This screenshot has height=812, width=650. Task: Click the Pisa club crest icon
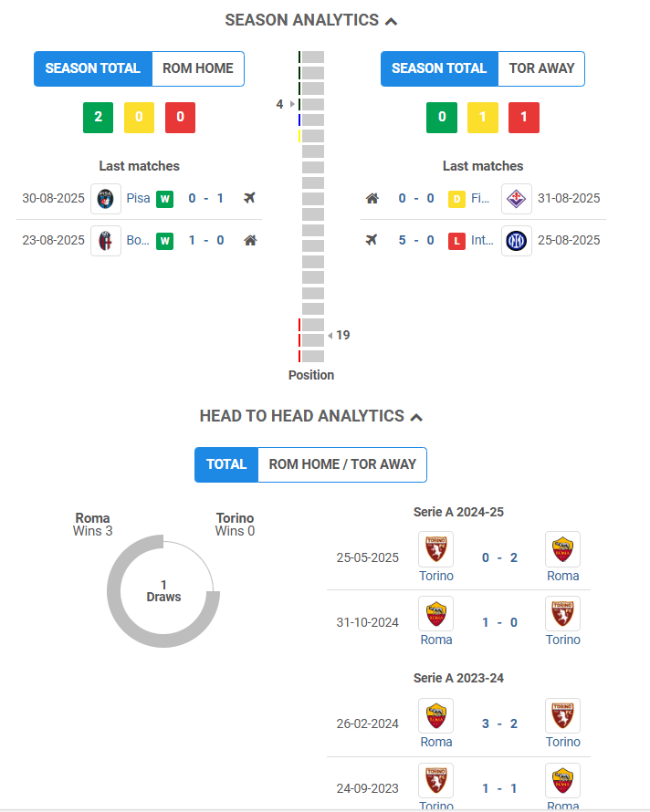(x=106, y=199)
